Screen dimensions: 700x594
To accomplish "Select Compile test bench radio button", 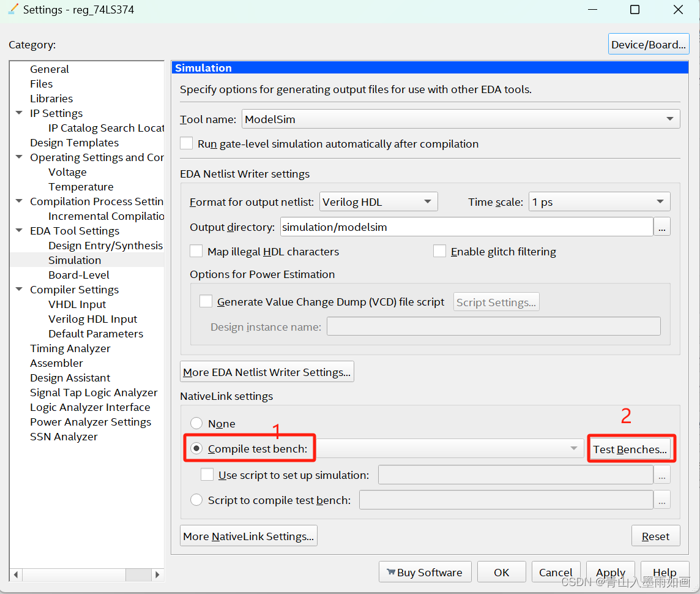I will [196, 448].
